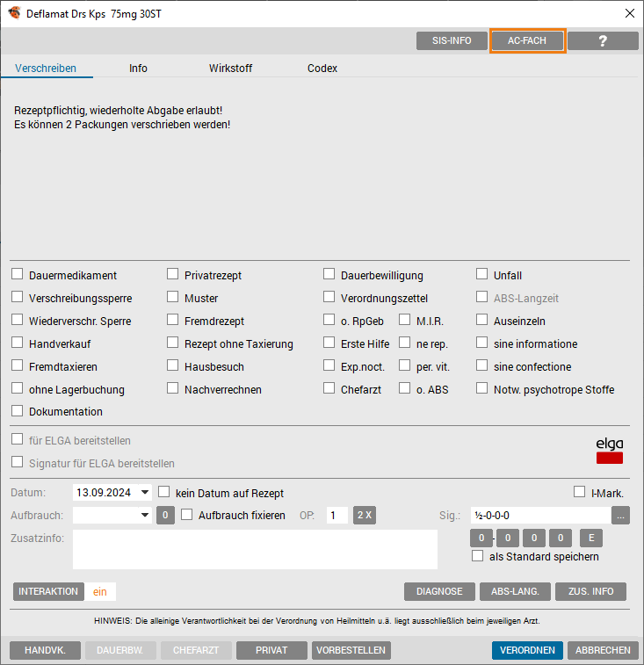Click the 2 X package button
Viewport: 644px width, 665px height.
pyautogui.click(x=365, y=516)
